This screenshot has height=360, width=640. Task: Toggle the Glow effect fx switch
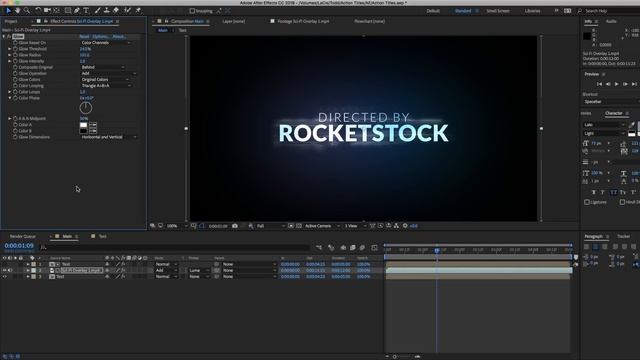coord(9,36)
